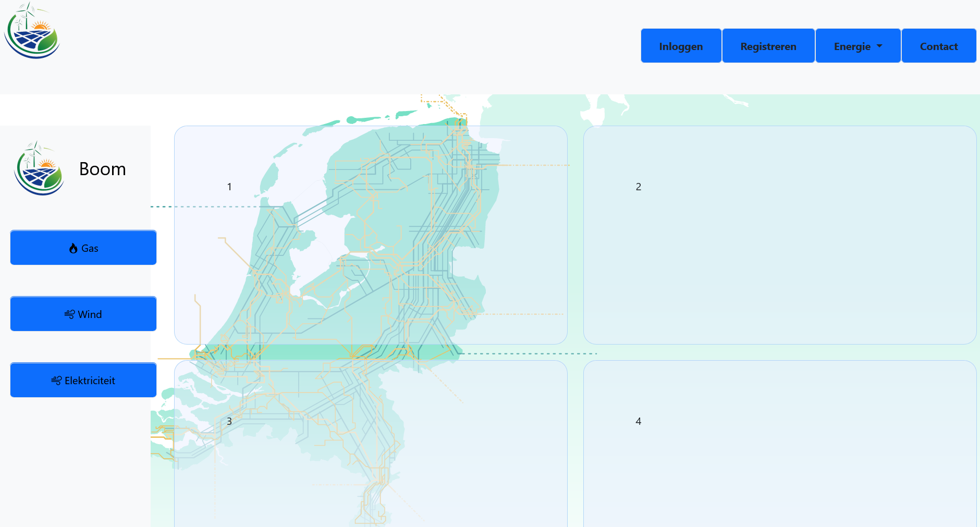Click the icon beside the Elektriciteit label
This screenshot has height=527, width=980.
click(56, 381)
